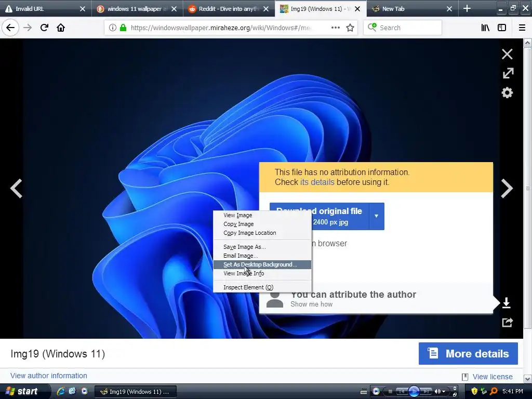Navigate back with the back arrow
This screenshot has width=532, height=399.
pos(10,28)
